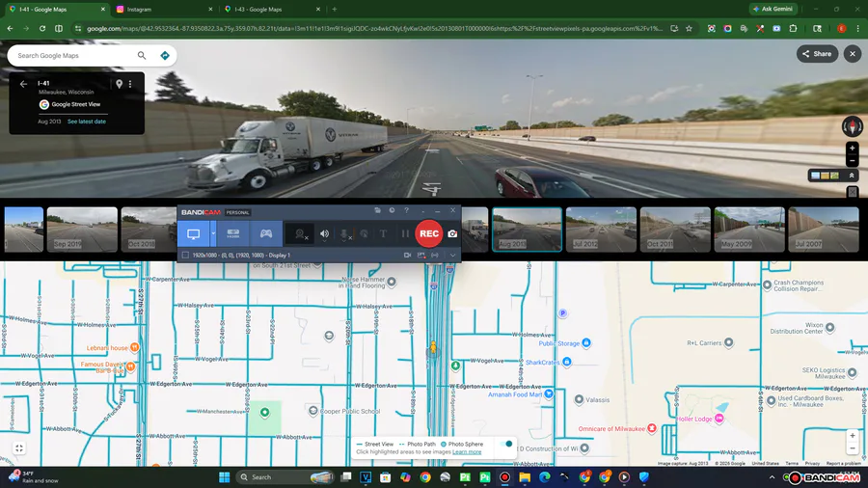Take screenshot with Bandicam camera icon

click(x=452, y=234)
